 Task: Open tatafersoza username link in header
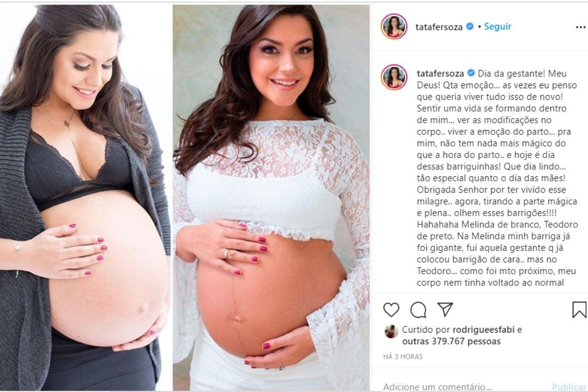tap(440, 27)
